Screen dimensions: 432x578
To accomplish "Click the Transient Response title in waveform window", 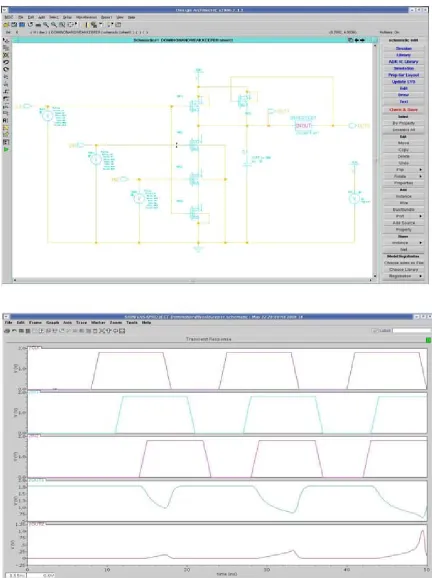I will click(x=208, y=339).
